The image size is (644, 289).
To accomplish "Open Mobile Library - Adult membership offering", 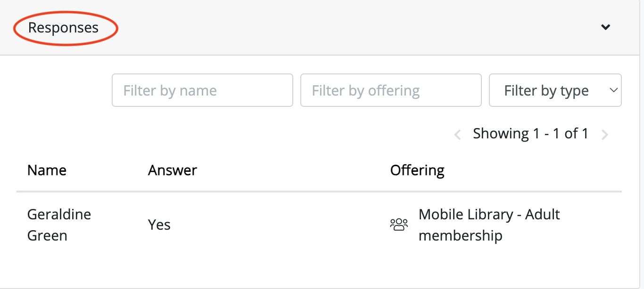I will 489,225.
